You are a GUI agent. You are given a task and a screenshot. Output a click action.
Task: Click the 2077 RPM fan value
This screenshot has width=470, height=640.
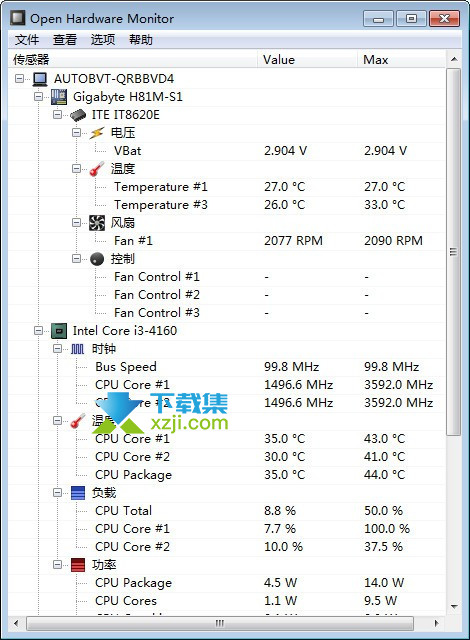[293, 241]
